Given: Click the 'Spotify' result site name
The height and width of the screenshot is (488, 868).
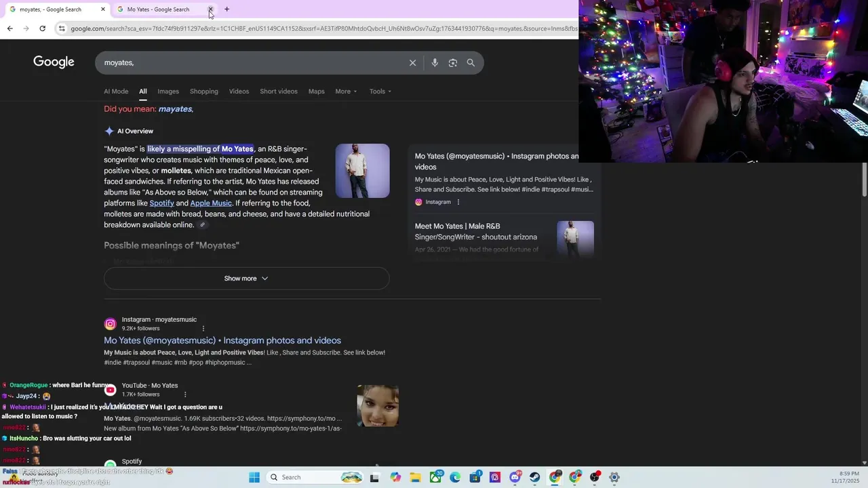Looking at the screenshot, I should 132,462.
